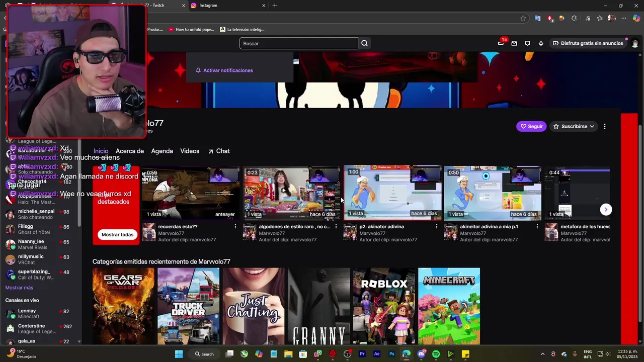Open Premiere Pro from the taskbar

tap(362, 354)
